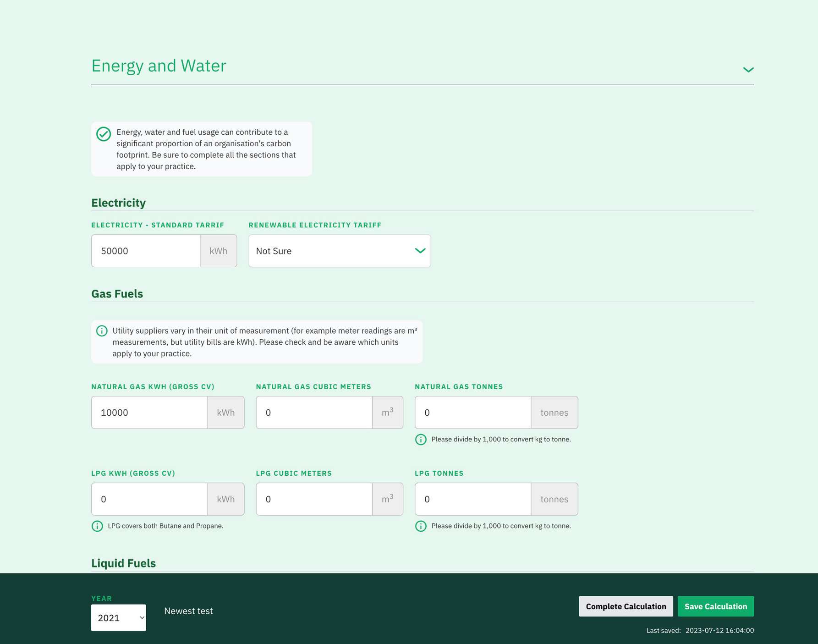Click the Complete Calculation button
This screenshot has width=818, height=644.
626,606
